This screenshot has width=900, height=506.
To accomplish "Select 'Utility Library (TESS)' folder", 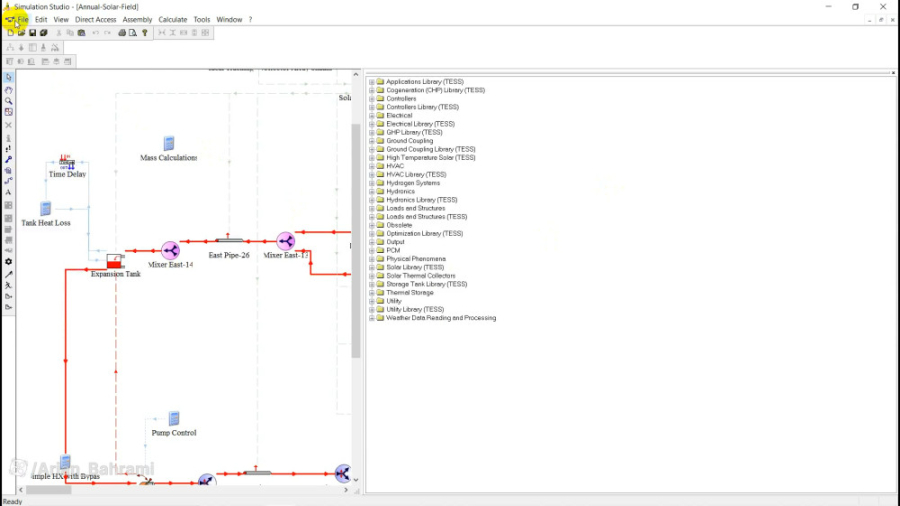I will point(415,309).
